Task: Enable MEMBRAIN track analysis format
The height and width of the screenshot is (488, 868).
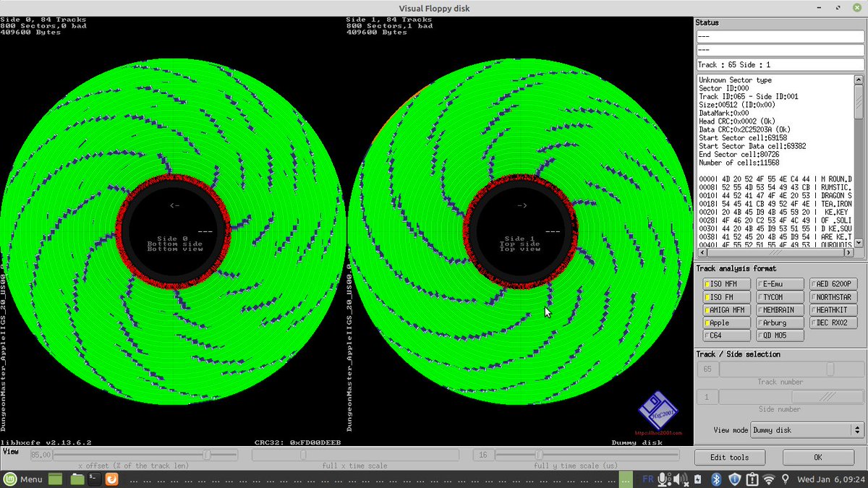Action: click(x=780, y=310)
